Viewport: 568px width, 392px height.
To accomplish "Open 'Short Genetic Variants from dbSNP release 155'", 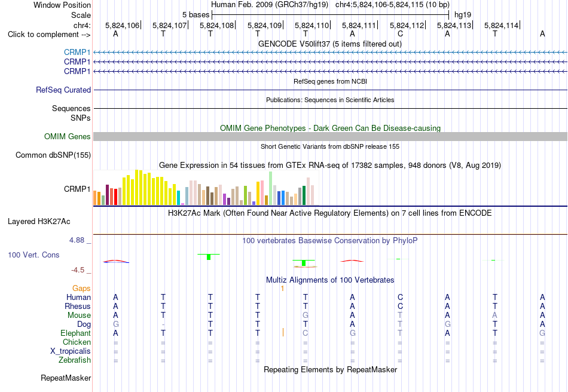I will pyautogui.click(x=330, y=146).
